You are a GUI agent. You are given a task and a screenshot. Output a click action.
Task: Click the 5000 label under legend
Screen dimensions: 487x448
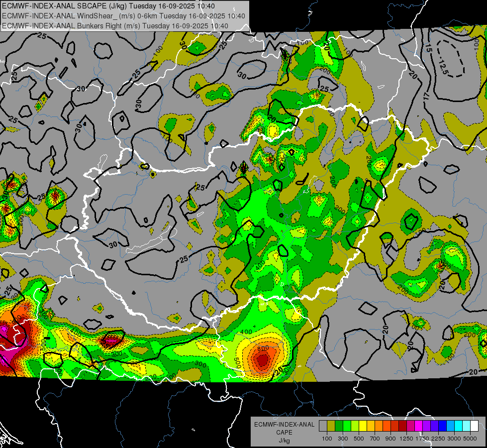pyautogui.click(x=470, y=439)
